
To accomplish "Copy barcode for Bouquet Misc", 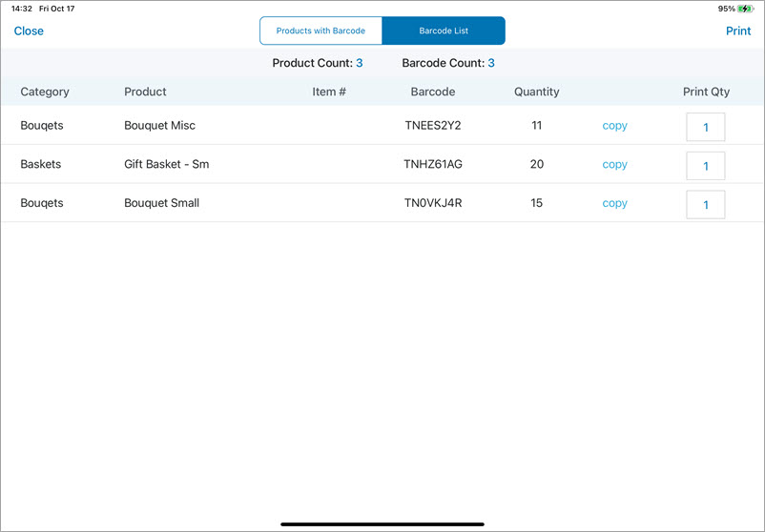I will coord(614,126).
